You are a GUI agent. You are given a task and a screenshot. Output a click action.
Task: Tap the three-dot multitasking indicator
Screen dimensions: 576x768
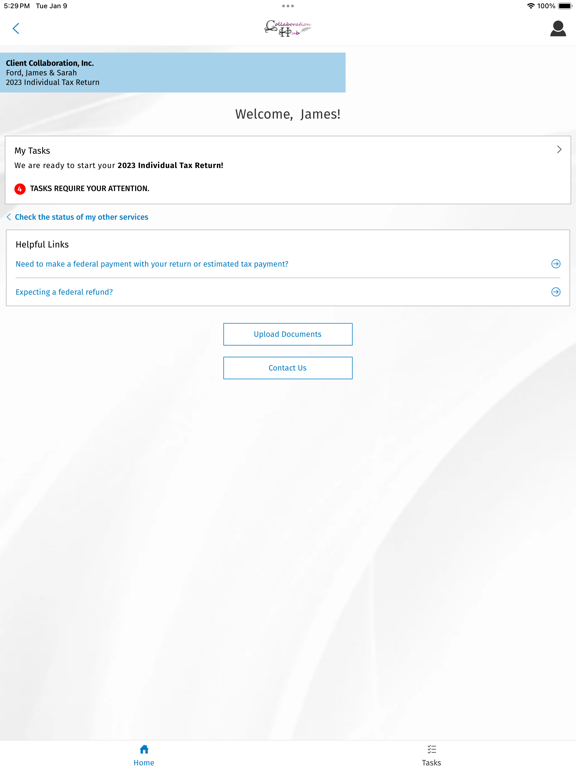[x=288, y=6]
